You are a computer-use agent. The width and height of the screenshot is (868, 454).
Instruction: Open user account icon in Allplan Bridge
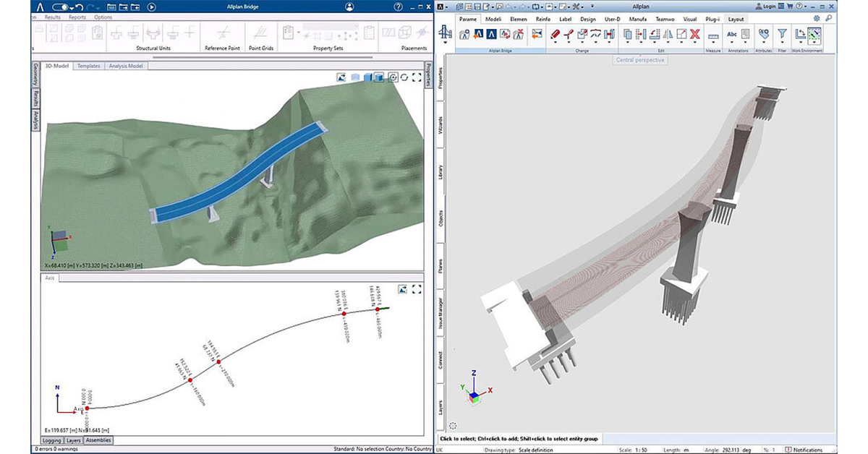click(350, 7)
